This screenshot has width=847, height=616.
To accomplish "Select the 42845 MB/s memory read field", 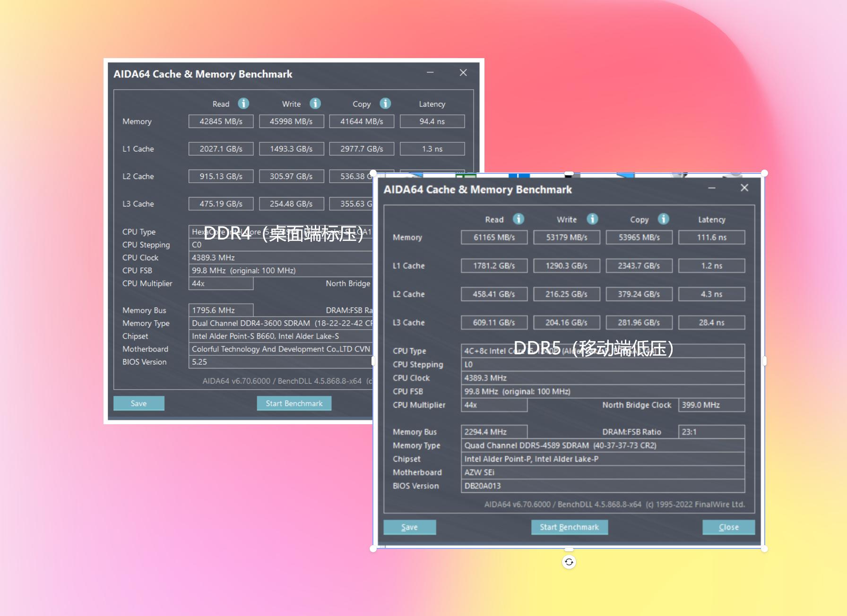I will [x=221, y=121].
